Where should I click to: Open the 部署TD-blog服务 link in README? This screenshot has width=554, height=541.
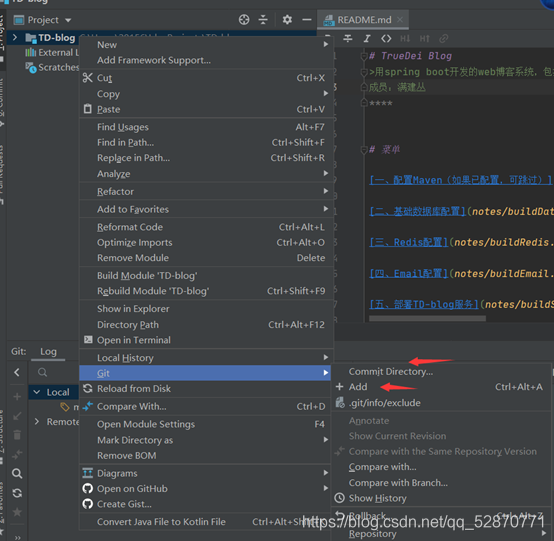point(424,304)
